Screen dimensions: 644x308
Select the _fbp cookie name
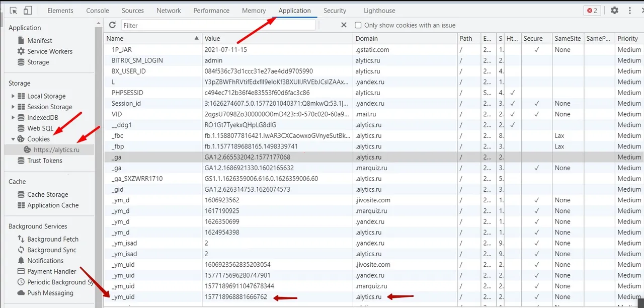point(118,146)
